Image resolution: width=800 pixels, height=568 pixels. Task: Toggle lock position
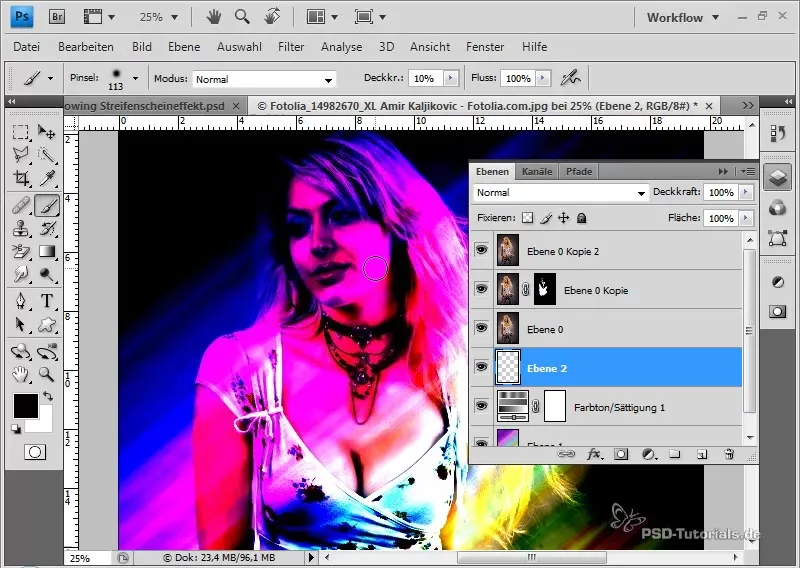tap(563, 218)
